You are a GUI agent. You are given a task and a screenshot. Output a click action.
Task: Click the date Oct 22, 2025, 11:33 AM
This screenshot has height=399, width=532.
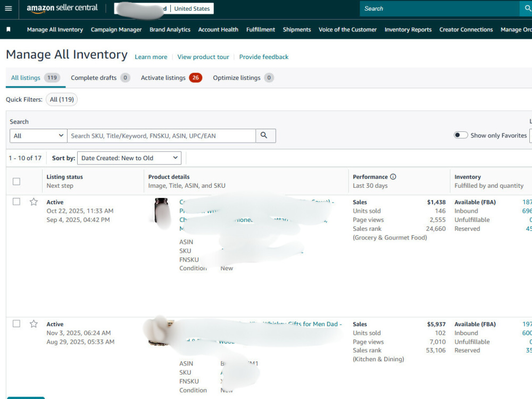80,211
